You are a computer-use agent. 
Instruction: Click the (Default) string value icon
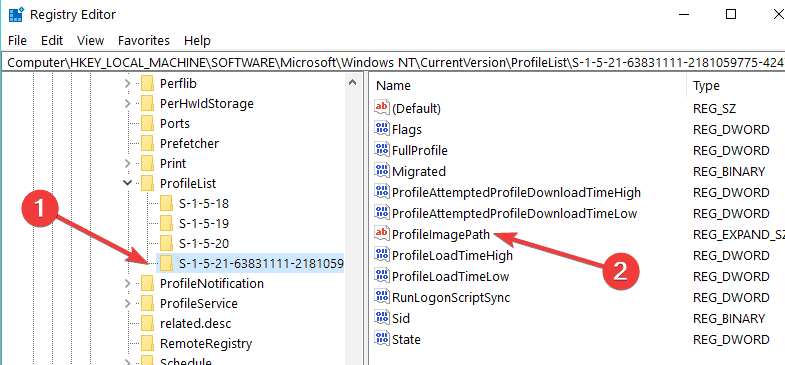382,108
